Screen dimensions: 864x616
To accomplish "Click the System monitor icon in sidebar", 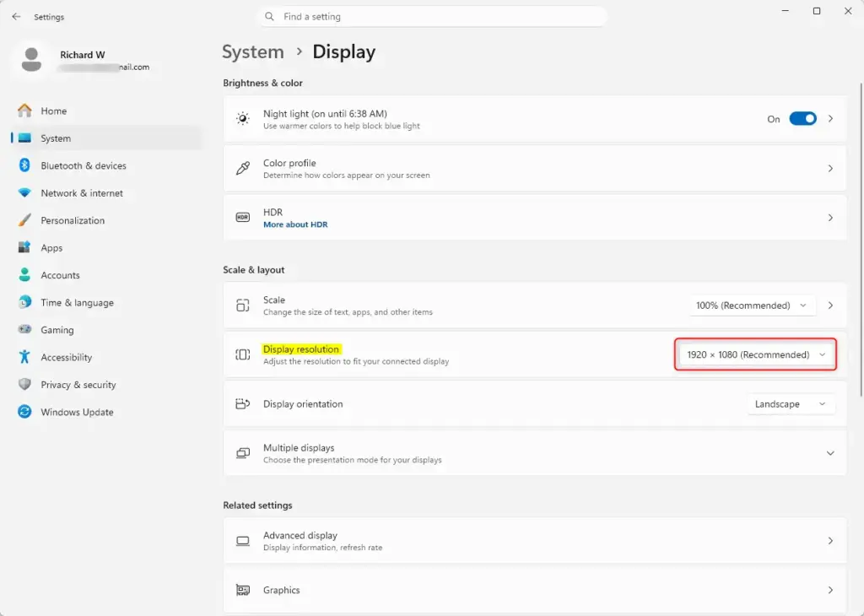I will [24, 138].
